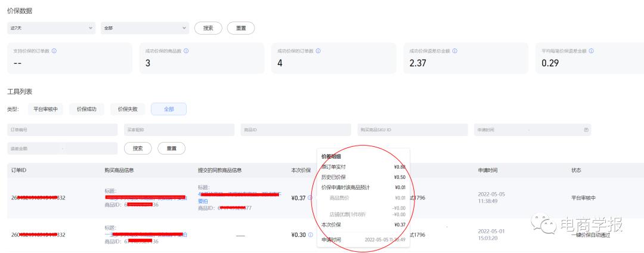
Task: Select the 工具列表 section heading
Action: click(20, 91)
